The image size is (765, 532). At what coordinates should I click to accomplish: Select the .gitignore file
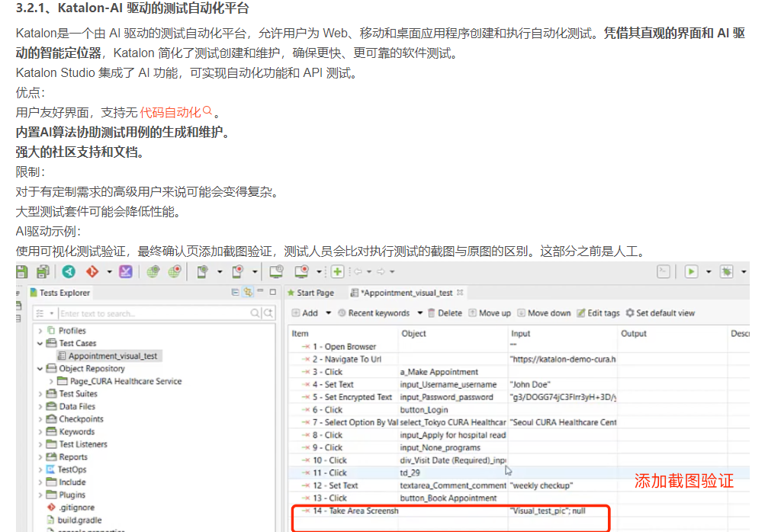71,508
